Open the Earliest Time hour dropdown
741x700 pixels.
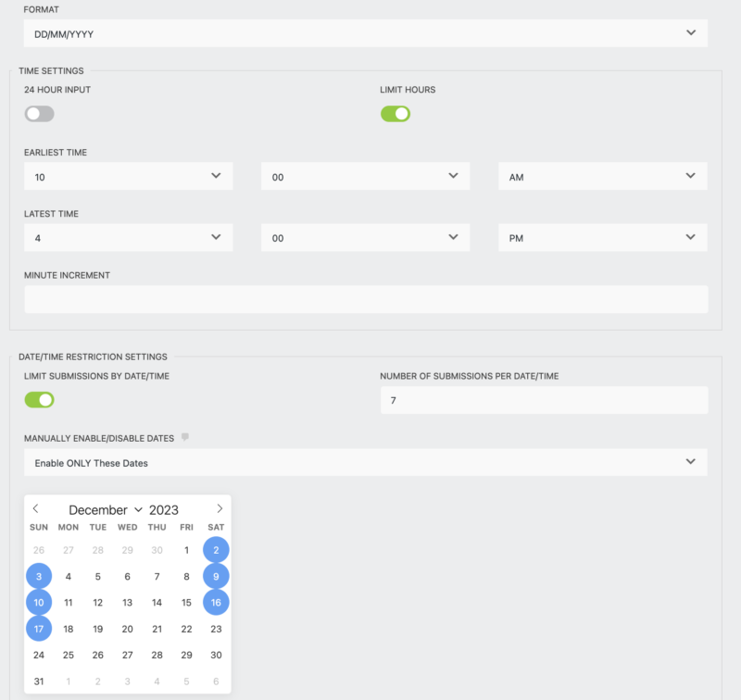click(x=128, y=176)
